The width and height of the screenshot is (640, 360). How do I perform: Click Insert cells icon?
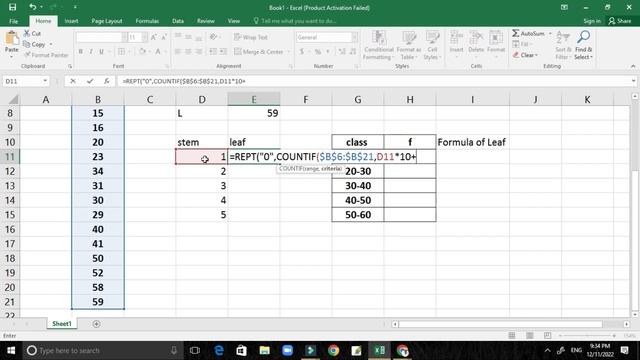pyautogui.click(x=456, y=38)
